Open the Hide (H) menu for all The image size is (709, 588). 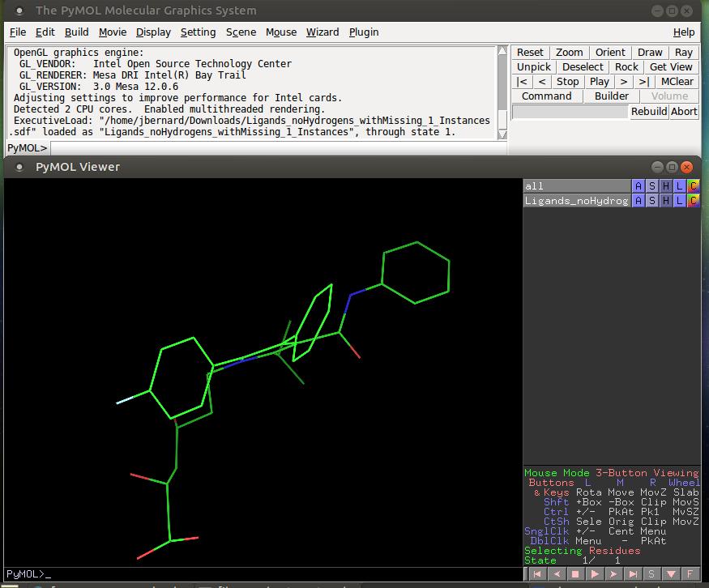point(665,185)
